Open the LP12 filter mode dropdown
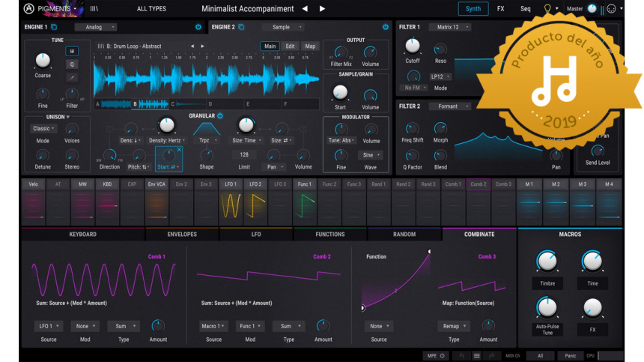 (x=440, y=77)
